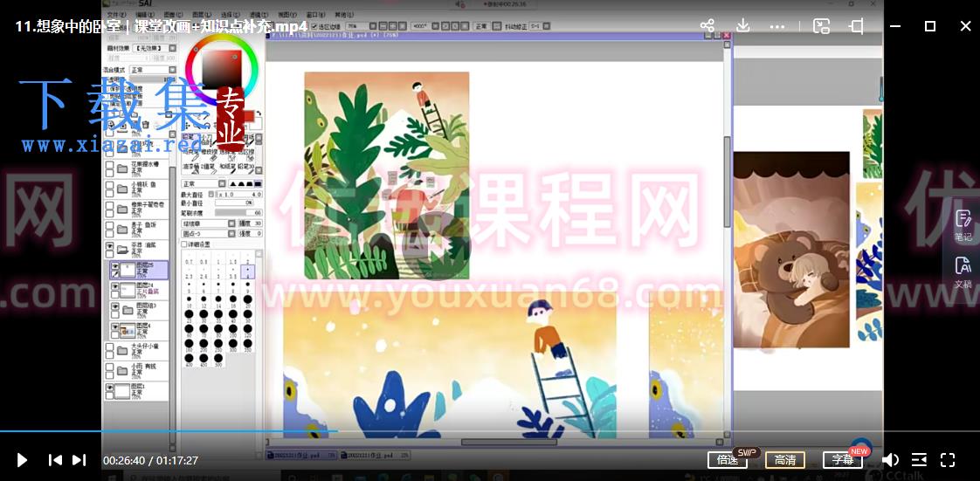
Task: Enable the 详细设置 checkbox
Action: click(x=184, y=244)
